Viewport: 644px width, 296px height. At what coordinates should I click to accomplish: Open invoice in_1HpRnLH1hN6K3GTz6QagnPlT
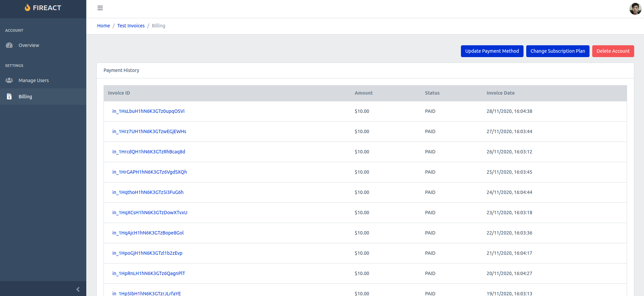click(x=149, y=273)
